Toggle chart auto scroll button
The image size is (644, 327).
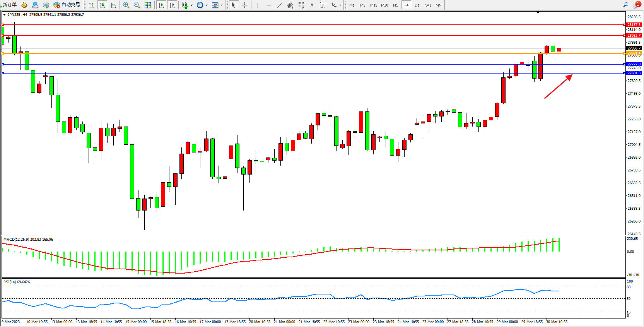[161, 5]
